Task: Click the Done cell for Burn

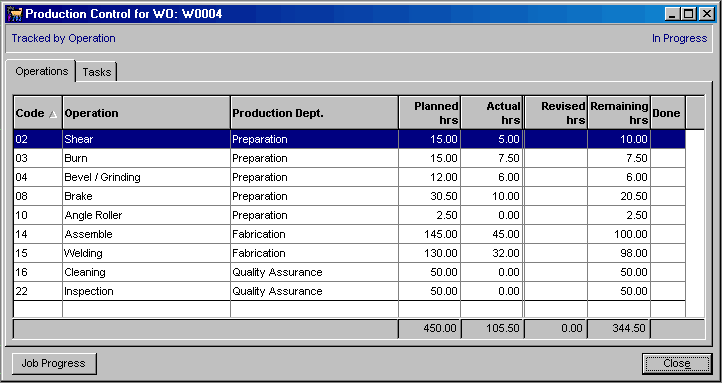Action: point(668,158)
